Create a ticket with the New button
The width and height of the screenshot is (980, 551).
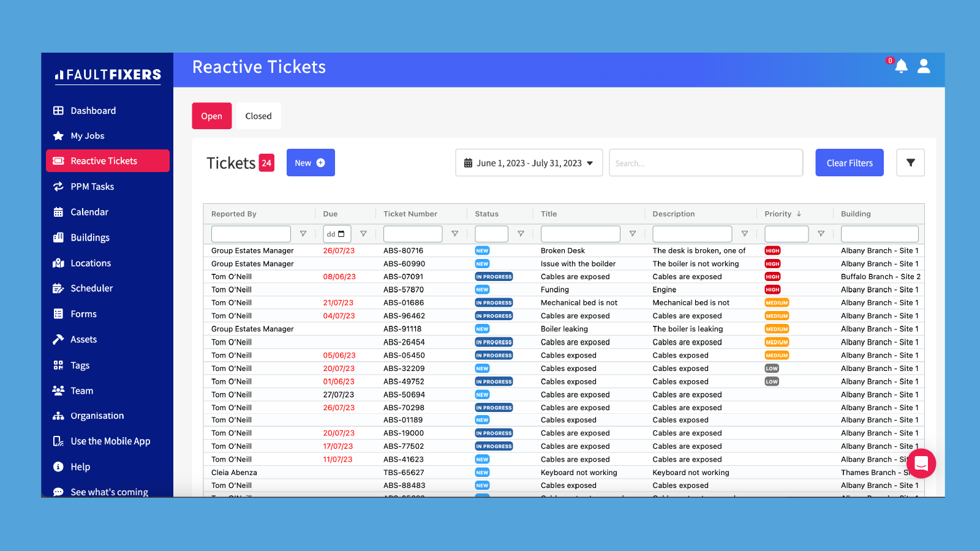pos(311,162)
